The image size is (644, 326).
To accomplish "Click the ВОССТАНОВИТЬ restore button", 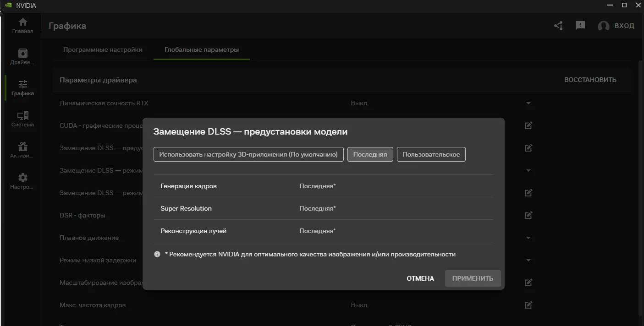I will coord(590,80).
